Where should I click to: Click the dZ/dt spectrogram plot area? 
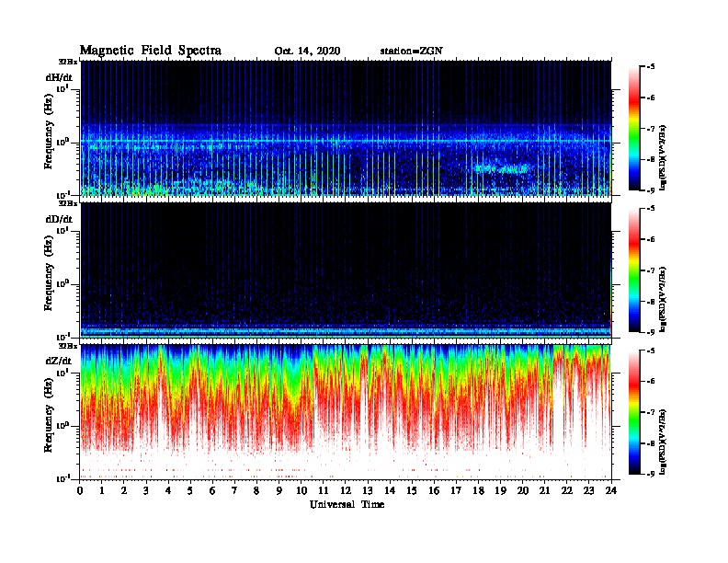pyautogui.click(x=346, y=412)
